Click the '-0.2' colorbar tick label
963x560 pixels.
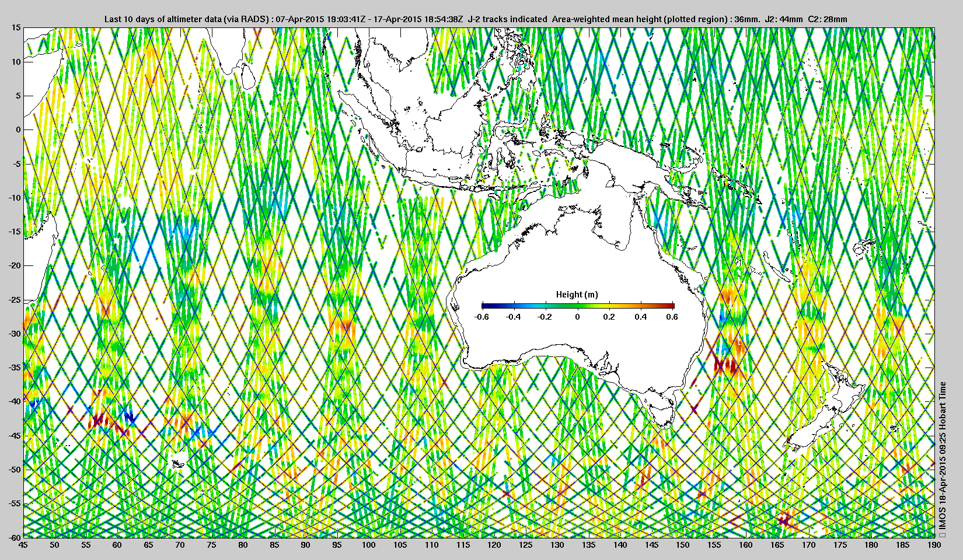click(545, 317)
